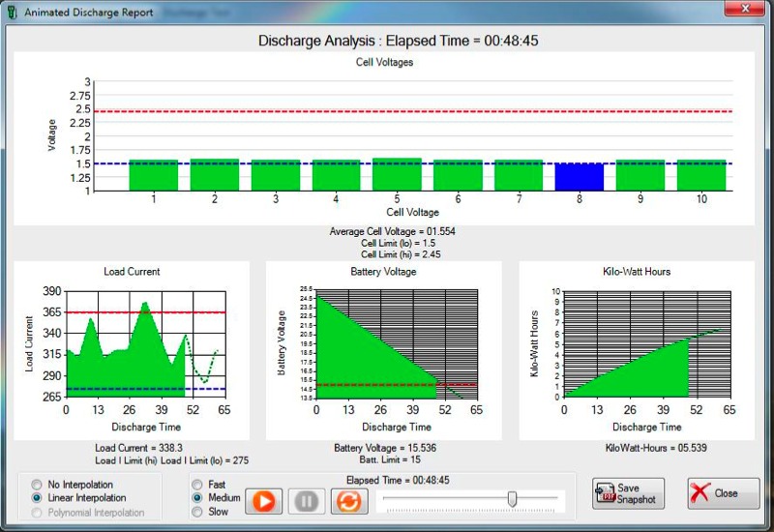The image size is (774, 532).
Task: Click the green bar for cell 1
Action: point(153,176)
